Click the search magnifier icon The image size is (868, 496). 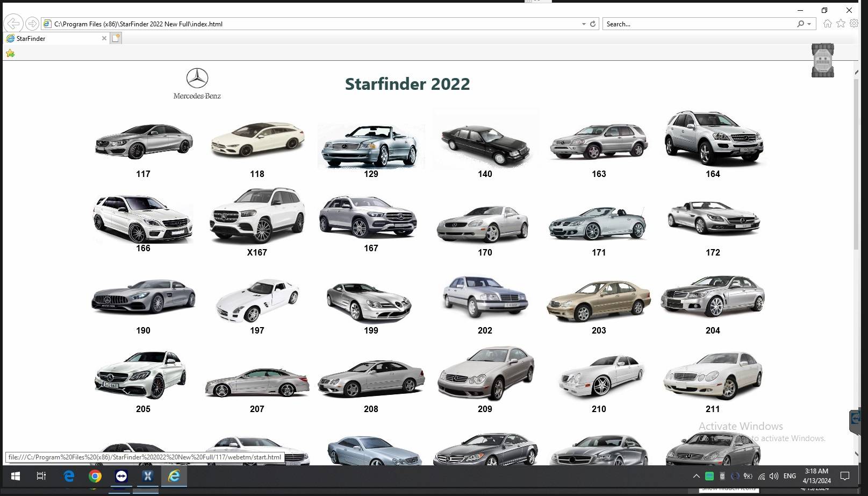tap(801, 24)
